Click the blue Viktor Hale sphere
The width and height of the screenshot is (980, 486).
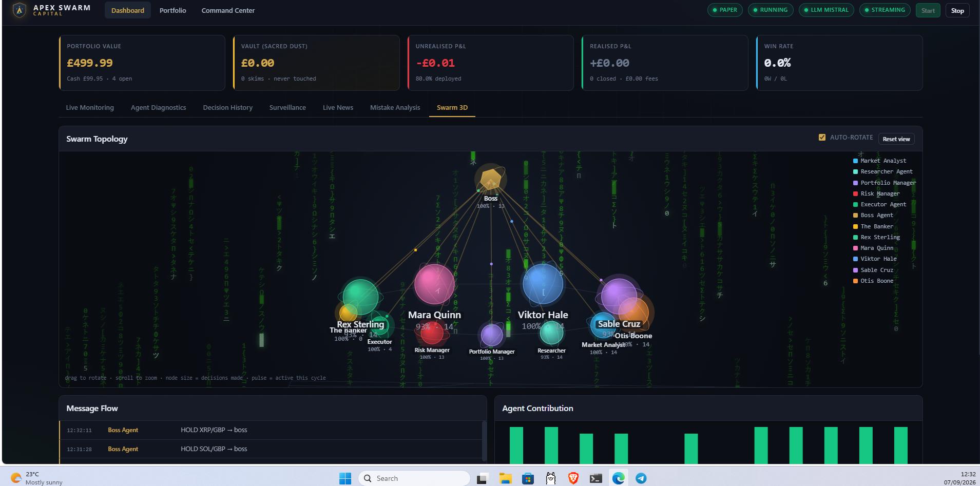tap(543, 284)
